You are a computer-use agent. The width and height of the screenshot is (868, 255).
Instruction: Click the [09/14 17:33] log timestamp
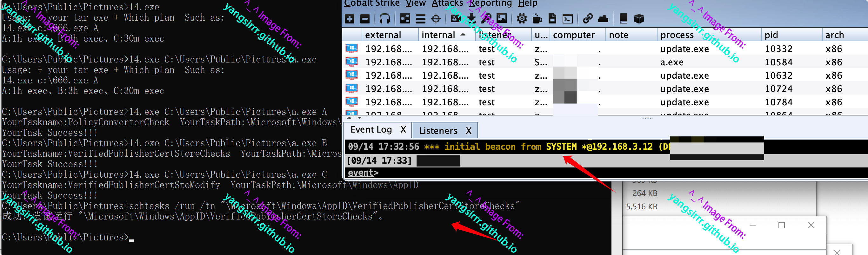379,160
